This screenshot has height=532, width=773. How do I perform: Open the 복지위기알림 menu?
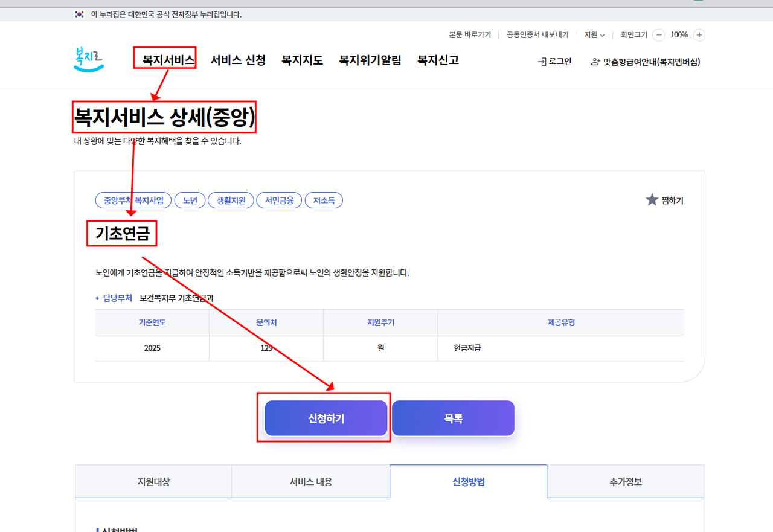(370, 60)
